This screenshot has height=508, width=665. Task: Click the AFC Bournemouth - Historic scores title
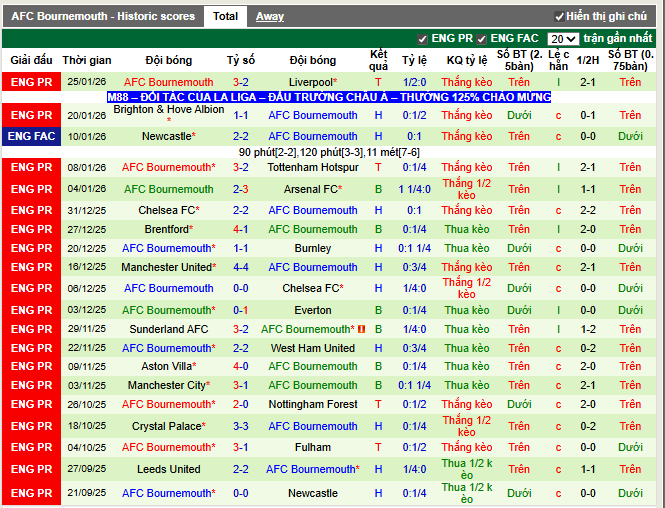(103, 17)
